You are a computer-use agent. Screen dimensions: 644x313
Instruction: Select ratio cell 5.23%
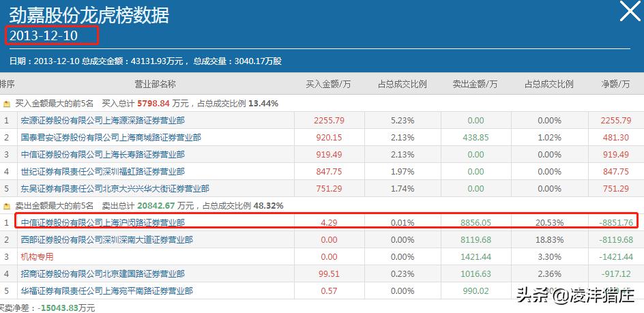coord(402,121)
